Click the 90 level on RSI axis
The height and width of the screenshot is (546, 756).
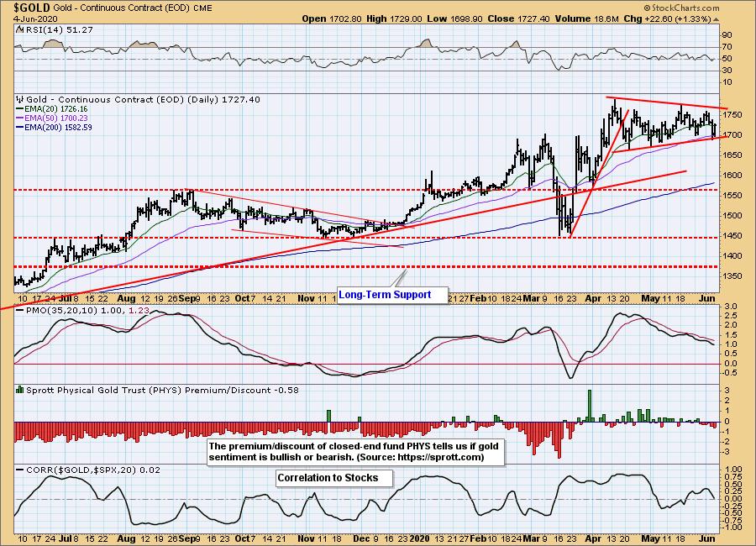[727, 35]
